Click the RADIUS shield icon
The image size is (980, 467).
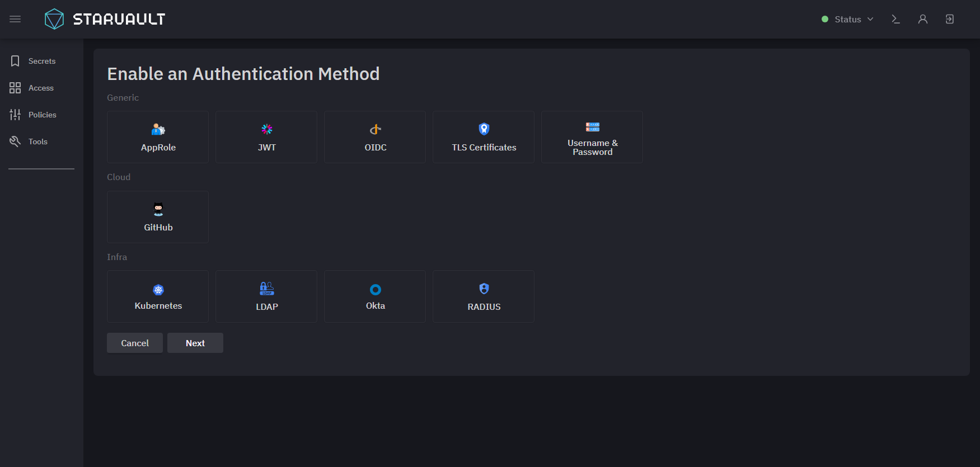coord(484,289)
